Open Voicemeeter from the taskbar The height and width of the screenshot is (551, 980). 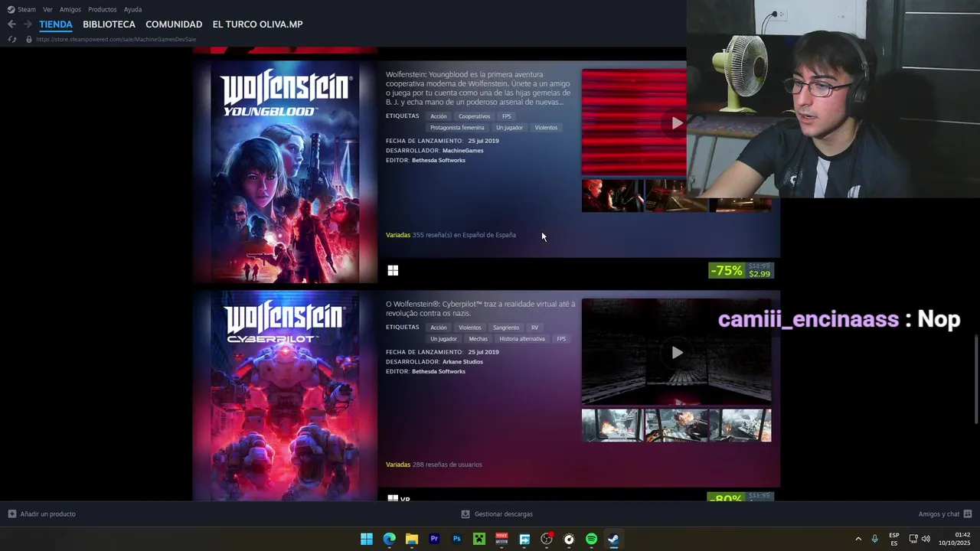[x=501, y=539]
